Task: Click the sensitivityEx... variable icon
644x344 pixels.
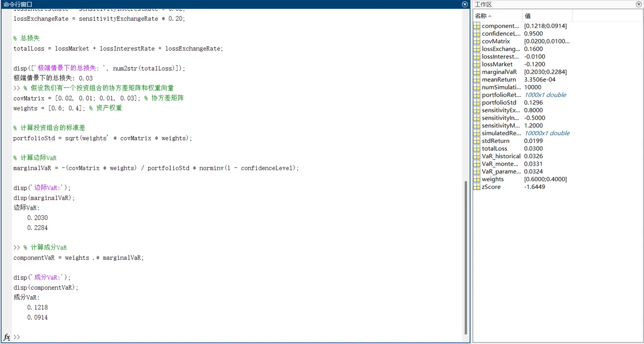Action: click(477, 110)
